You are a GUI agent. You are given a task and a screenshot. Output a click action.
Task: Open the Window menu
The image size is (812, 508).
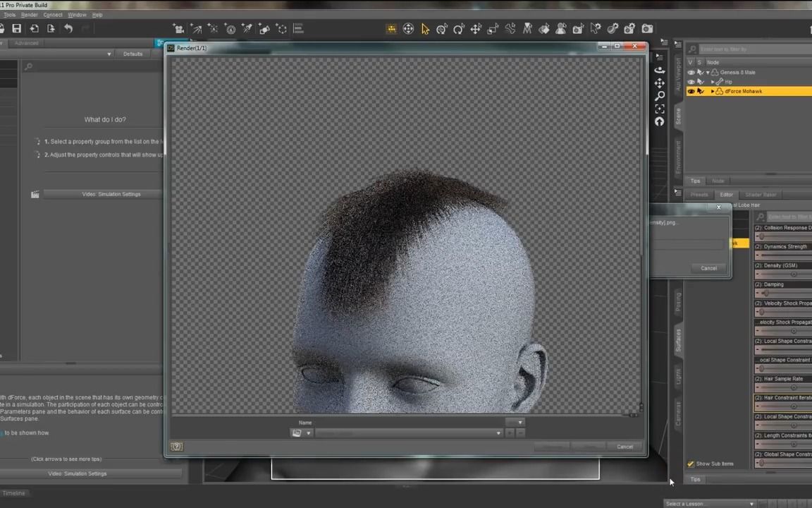pos(77,15)
